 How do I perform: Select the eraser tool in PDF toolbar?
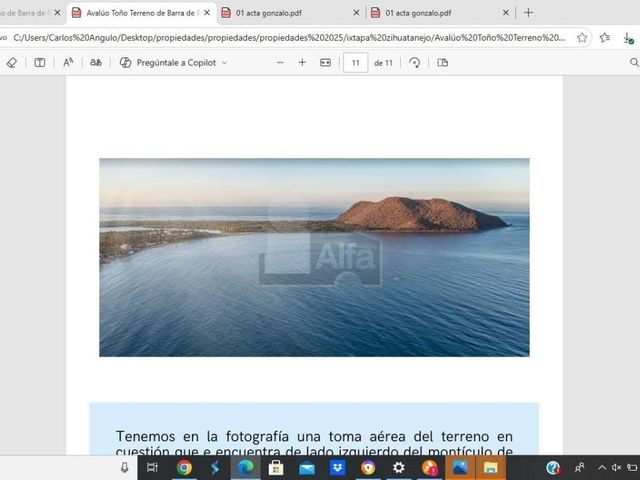click(x=12, y=63)
